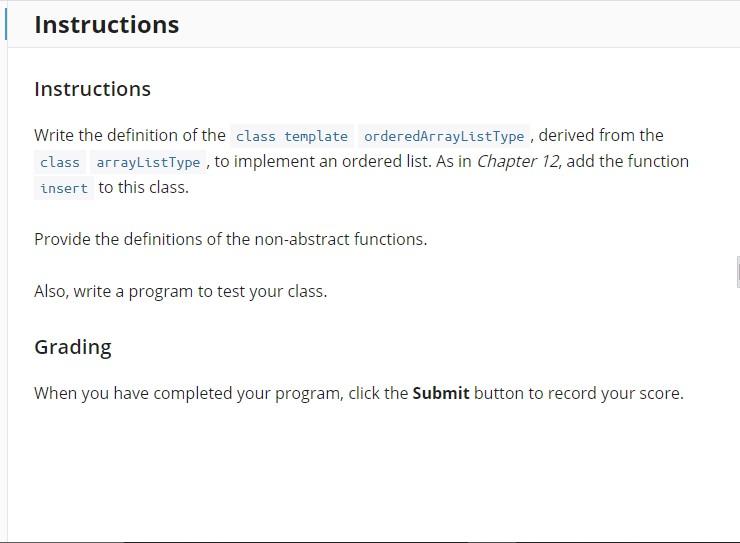
Task: Click the italic Chapter 12 reference
Action: pos(519,161)
